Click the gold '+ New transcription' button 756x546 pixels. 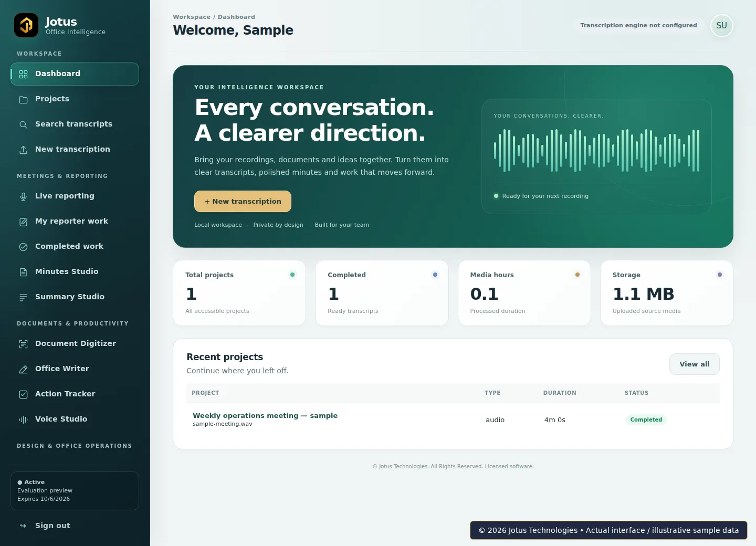point(243,202)
